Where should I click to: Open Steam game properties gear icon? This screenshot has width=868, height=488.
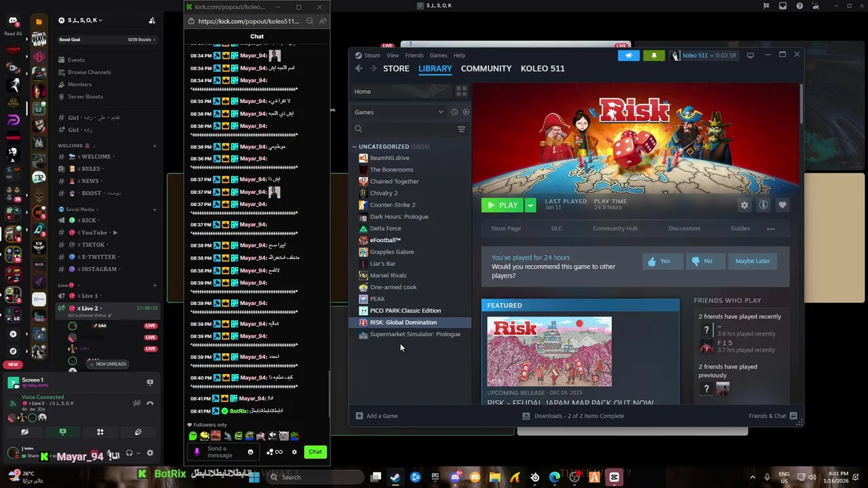(x=745, y=205)
